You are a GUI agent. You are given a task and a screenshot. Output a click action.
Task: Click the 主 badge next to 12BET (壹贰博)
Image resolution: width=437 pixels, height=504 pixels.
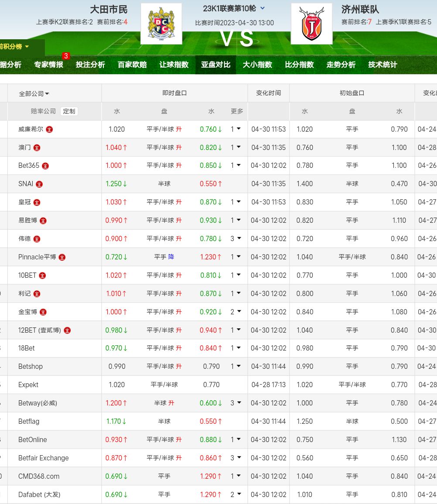pyautogui.click(x=67, y=330)
